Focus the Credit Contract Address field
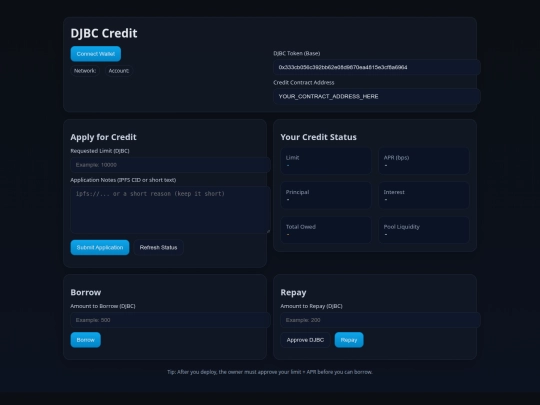Viewport: 540px width, 405px height. [x=377, y=96]
